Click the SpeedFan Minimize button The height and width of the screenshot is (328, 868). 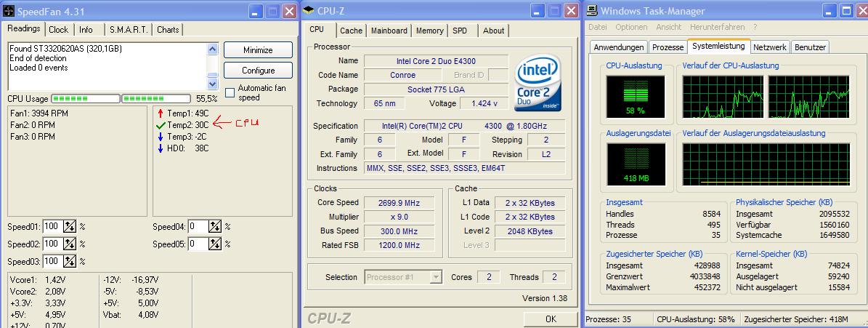click(x=258, y=50)
